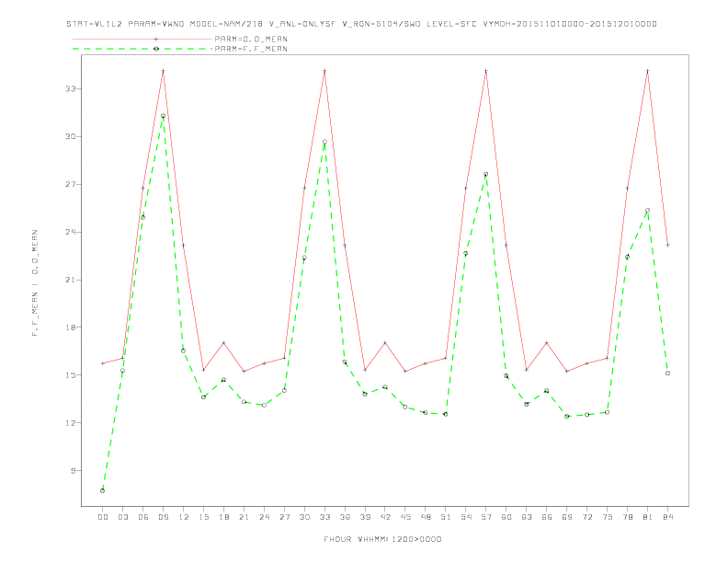The width and height of the screenshot is (728, 563).
Task: Click the x-axis tick label 03
Action: [x=122, y=517]
